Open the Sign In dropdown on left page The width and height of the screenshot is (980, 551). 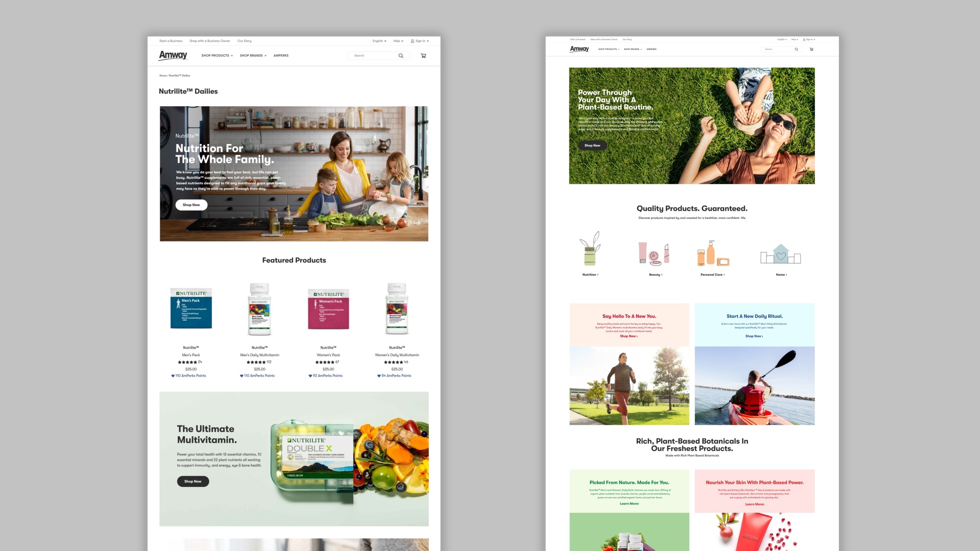420,41
